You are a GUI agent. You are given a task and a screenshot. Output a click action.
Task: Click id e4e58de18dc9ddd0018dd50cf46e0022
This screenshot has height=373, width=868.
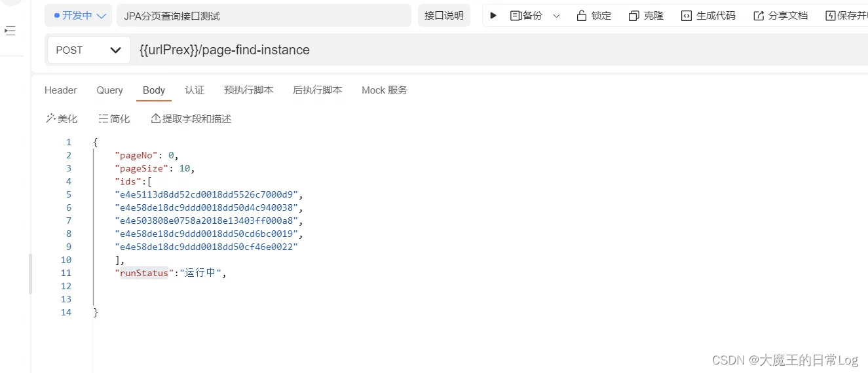coord(206,247)
